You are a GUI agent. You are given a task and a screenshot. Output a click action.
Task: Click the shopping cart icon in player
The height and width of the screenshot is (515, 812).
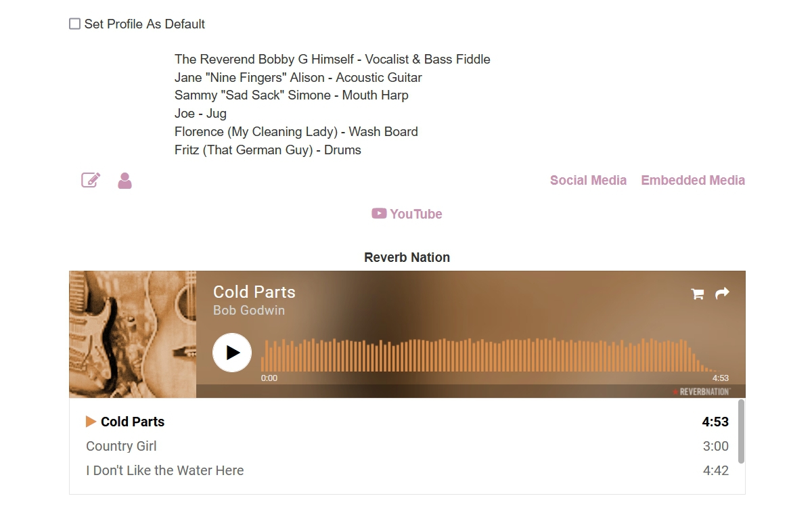[x=697, y=294]
